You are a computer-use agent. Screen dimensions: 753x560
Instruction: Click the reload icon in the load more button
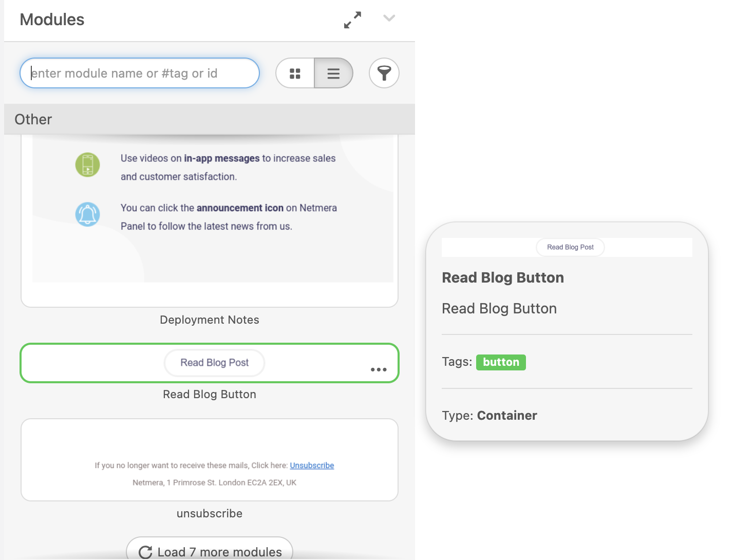[145, 552]
